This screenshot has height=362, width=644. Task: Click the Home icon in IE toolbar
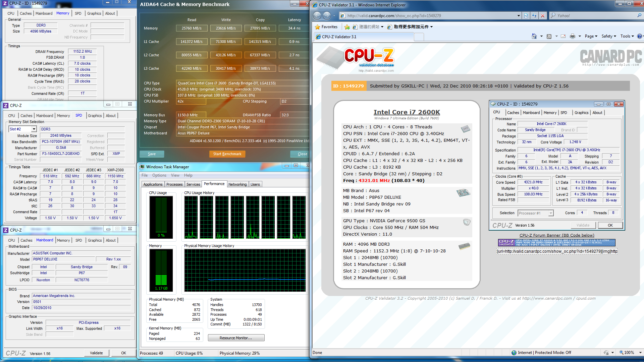point(534,36)
